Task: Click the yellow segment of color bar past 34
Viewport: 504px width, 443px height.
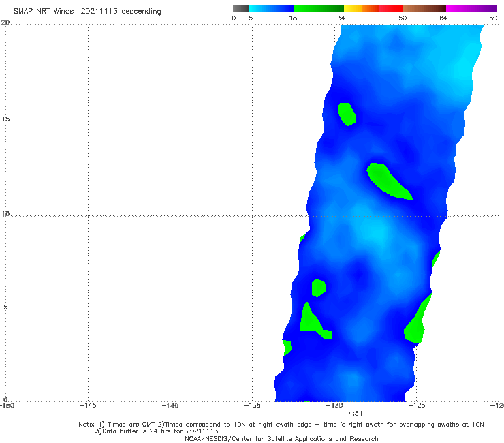Action: coord(353,8)
